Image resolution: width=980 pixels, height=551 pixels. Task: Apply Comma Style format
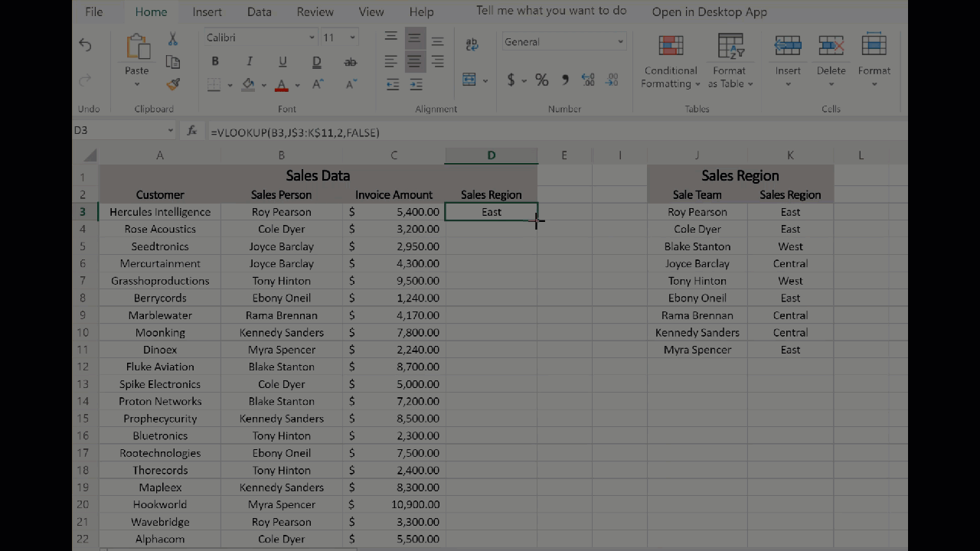click(x=565, y=80)
